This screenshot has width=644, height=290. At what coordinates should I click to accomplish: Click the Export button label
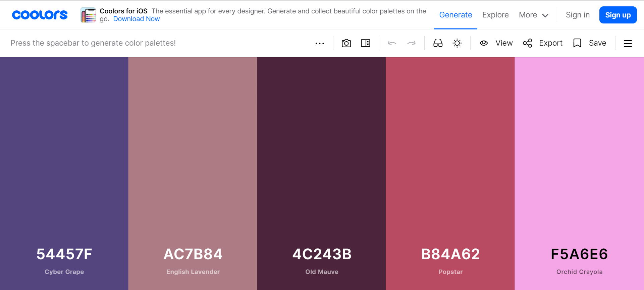[551, 43]
